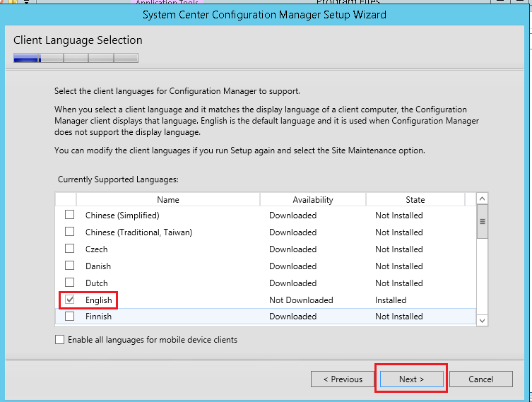The width and height of the screenshot is (532, 402).
Task: Check the Chinese (Traditional, Taiwan) checkbox
Action: coord(70,232)
